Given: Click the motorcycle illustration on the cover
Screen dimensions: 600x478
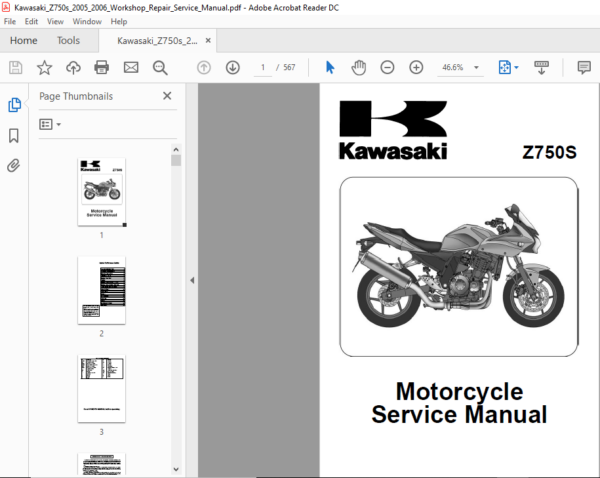Looking at the screenshot, I should 460,266.
